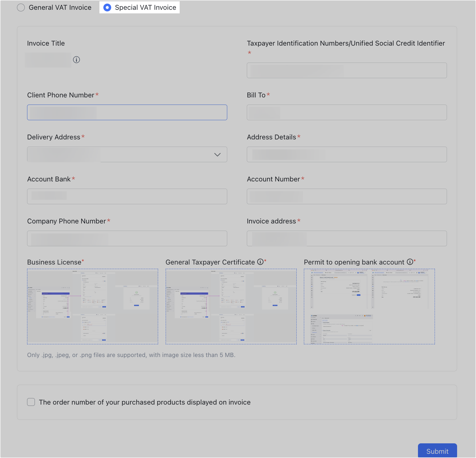Click the Address Details input field
Image resolution: width=476 pixels, height=458 pixels.
347,154
